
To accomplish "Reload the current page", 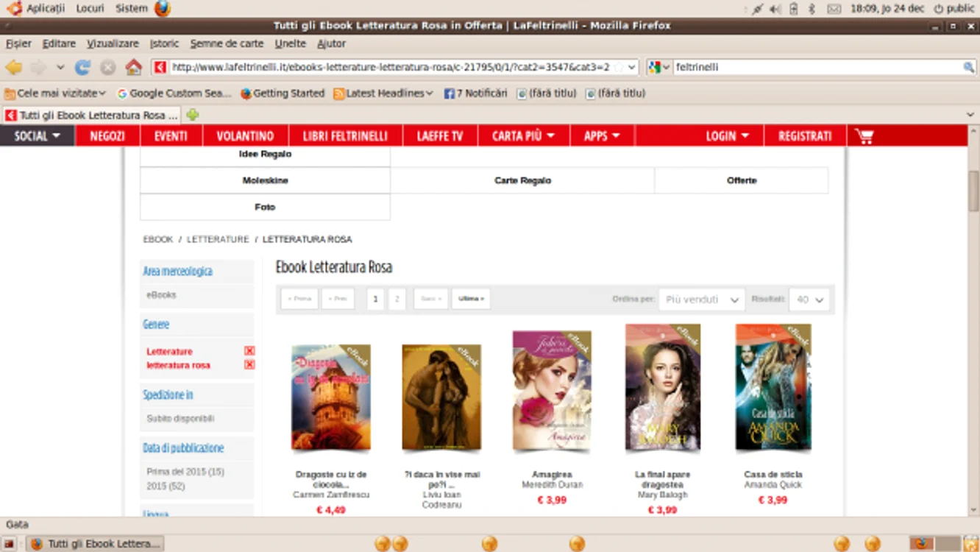I will pyautogui.click(x=82, y=67).
